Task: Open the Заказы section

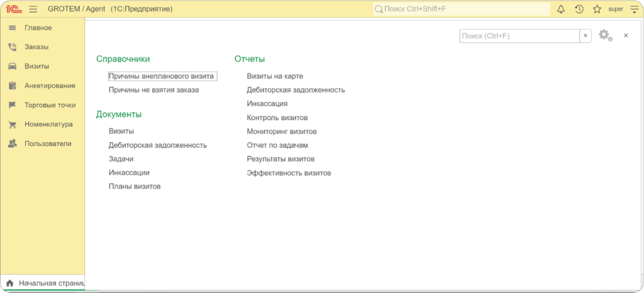Action: [36, 47]
